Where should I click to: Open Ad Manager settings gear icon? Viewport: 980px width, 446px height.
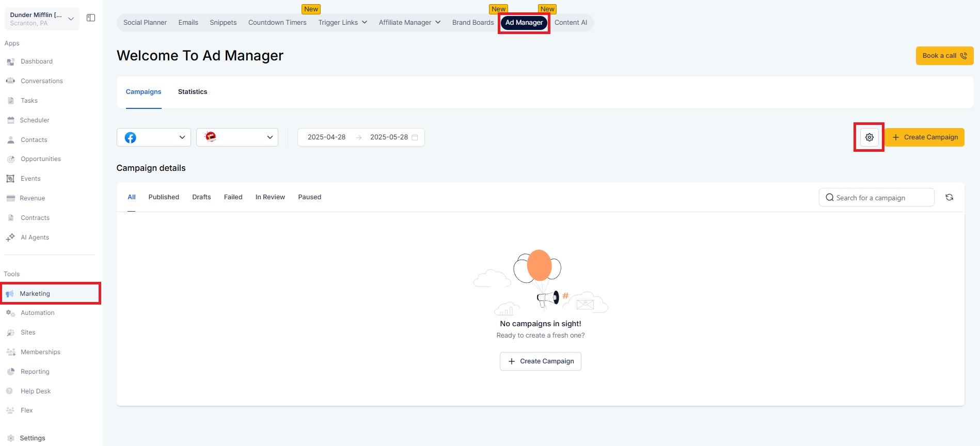870,137
